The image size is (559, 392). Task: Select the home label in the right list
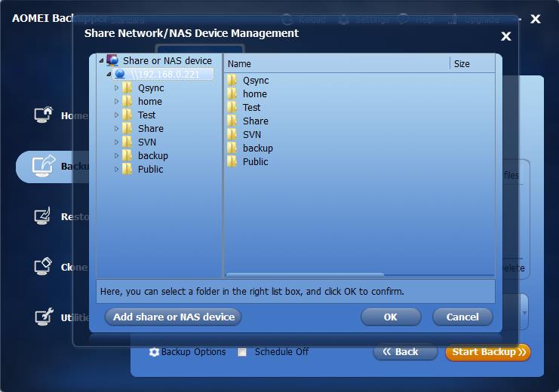click(x=254, y=94)
